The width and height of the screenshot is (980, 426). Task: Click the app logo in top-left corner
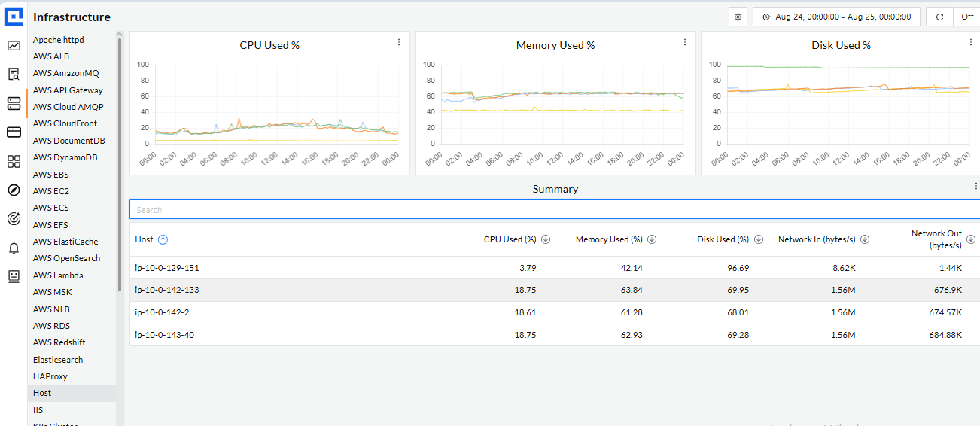(x=14, y=16)
